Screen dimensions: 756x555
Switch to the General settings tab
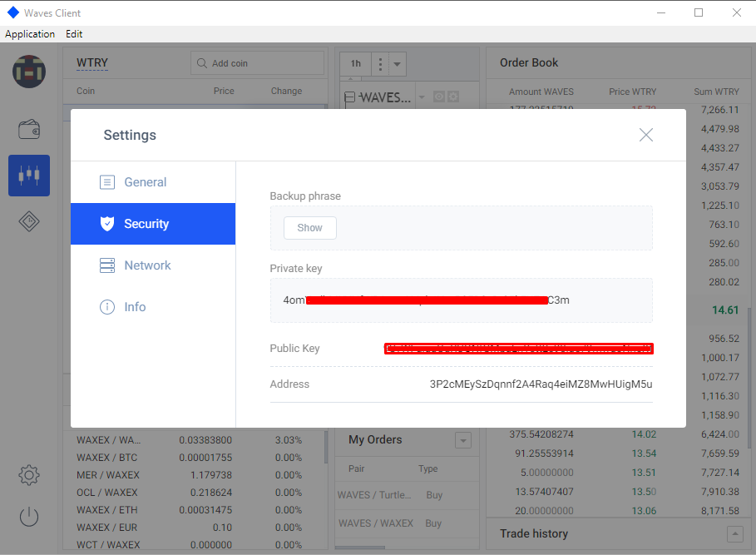click(153, 182)
